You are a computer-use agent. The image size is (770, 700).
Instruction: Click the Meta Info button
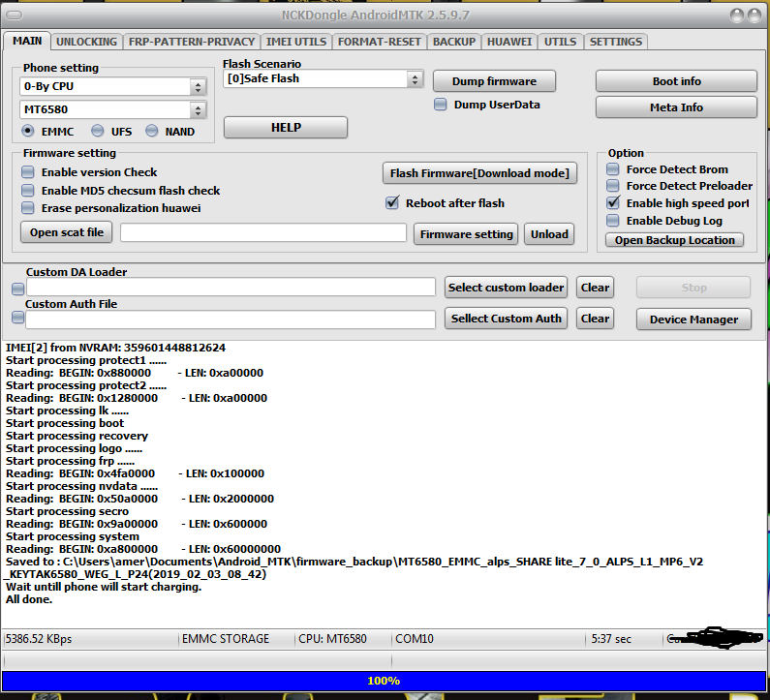coord(676,107)
